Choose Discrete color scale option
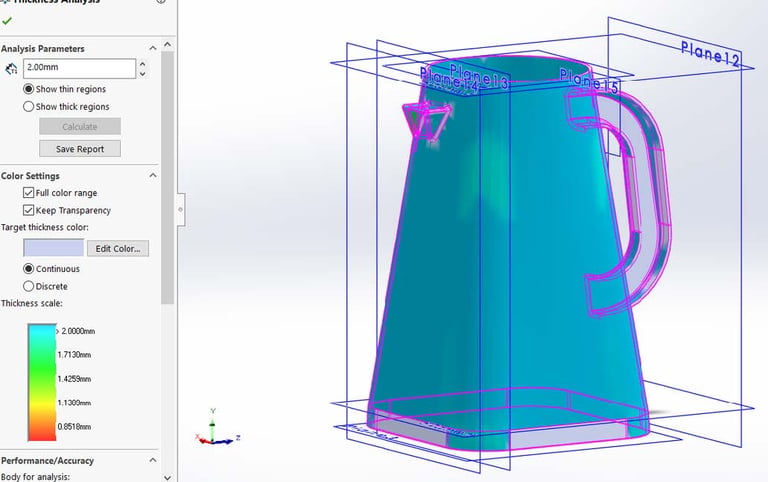 [x=28, y=286]
